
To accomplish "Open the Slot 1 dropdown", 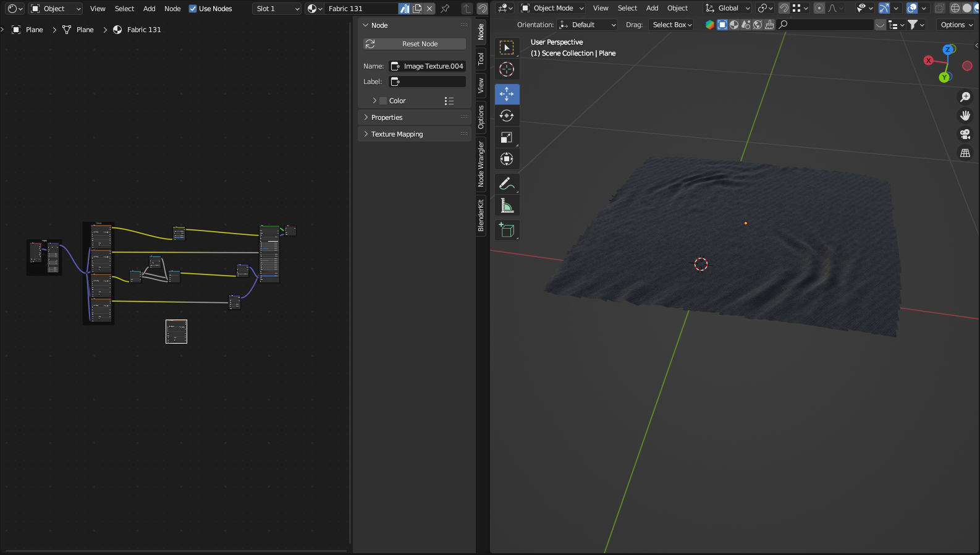I will click(x=277, y=9).
